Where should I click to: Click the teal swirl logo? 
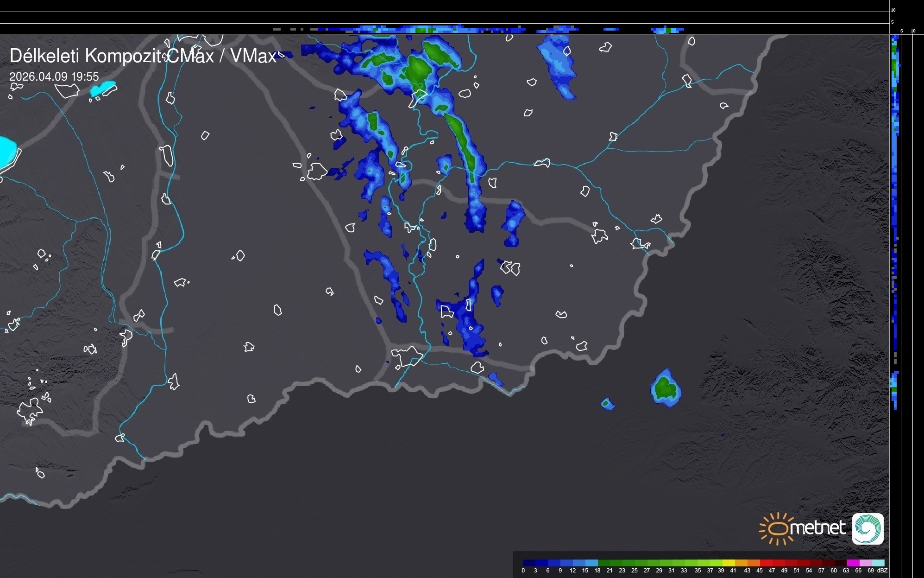(867, 528)
